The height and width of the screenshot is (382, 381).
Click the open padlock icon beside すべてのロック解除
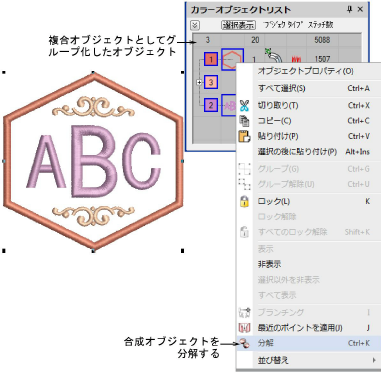click(244, 232)
